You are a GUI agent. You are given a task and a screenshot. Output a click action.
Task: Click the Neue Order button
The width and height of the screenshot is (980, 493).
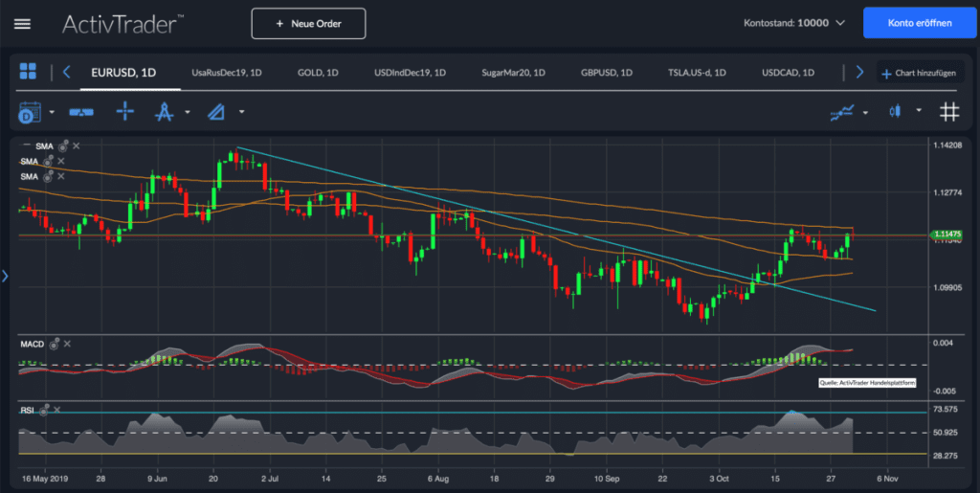(309, 24)
